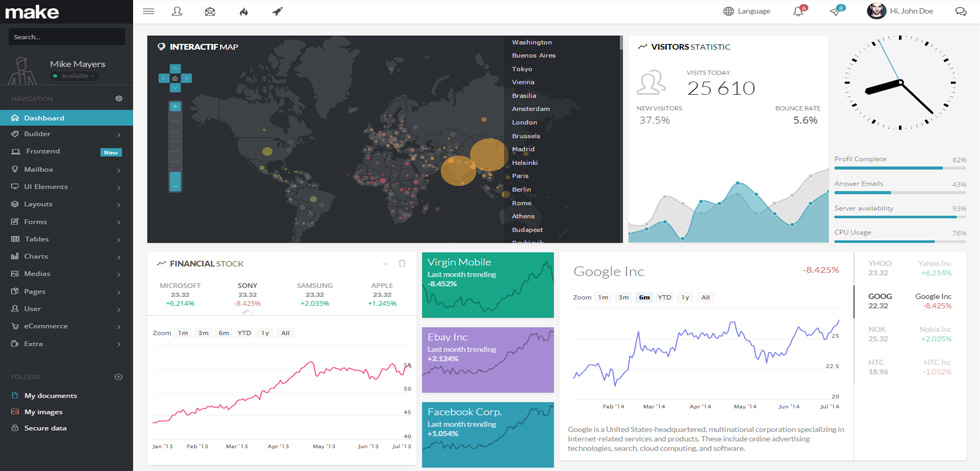Open the paper plane messages icon
Viewport: 980px width, 471px height.
pyautogui.click(x=836, y=11)
